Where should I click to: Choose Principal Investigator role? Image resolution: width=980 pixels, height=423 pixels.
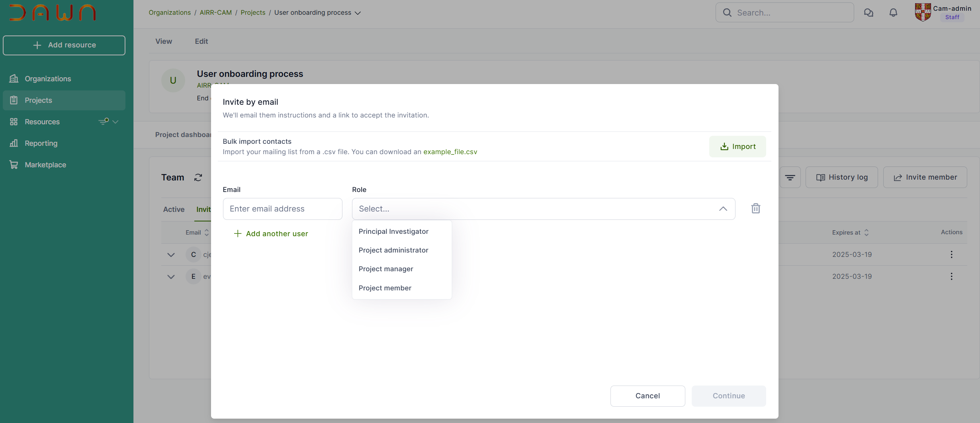point(393,231)
